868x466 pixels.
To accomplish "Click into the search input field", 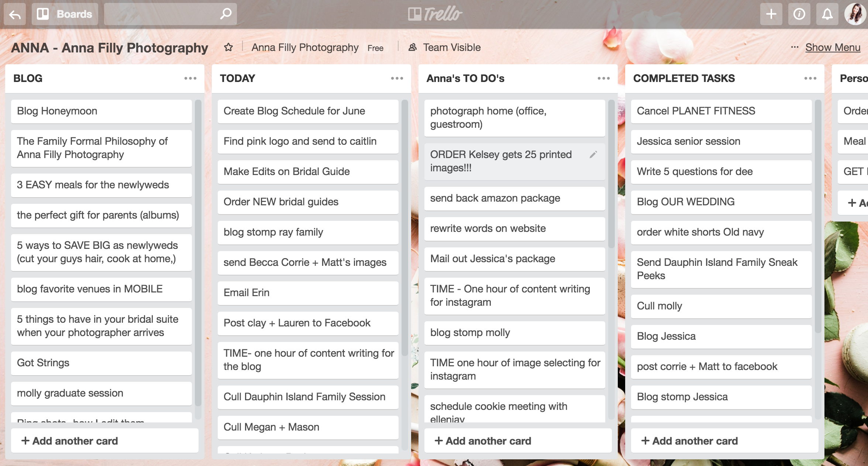I will pos(170,14).
